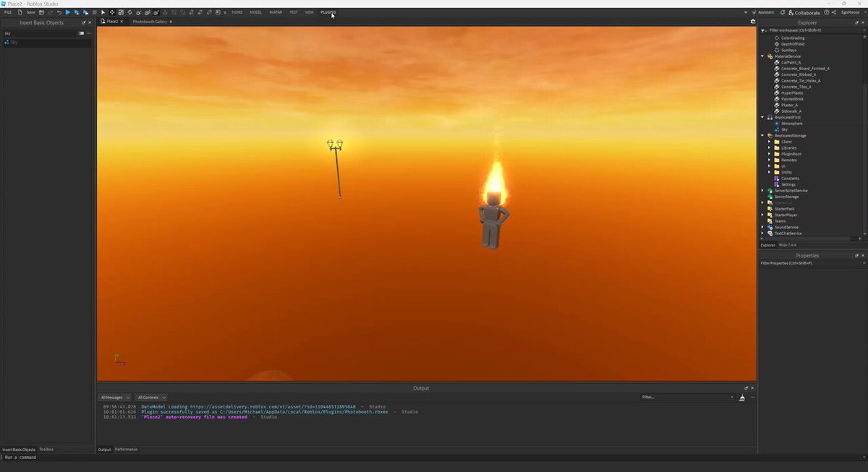Expand the Remotes folder

769,160
